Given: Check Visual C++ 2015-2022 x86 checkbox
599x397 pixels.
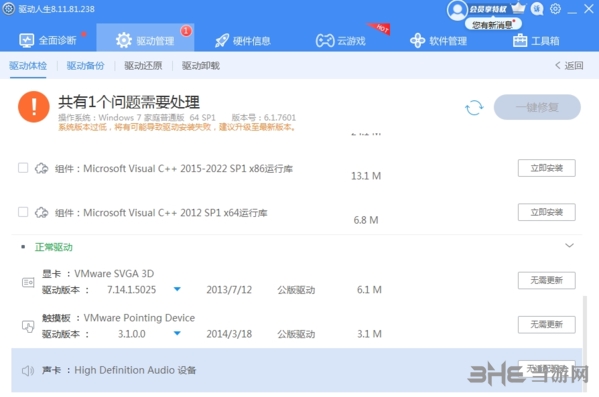Looking at the screenshot, I should click(x=23, y=168).
